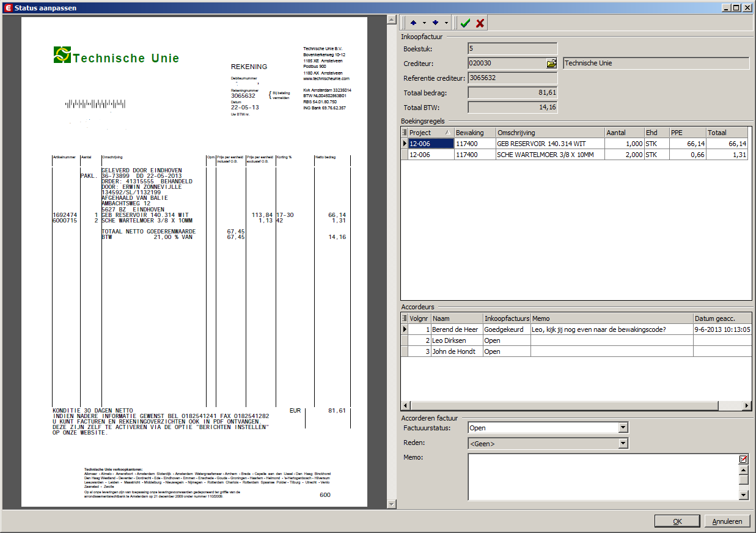Expand the Reden dropdown
This screenshot has width=756, height=533.
pyautogui.click(x=623, y=444)
